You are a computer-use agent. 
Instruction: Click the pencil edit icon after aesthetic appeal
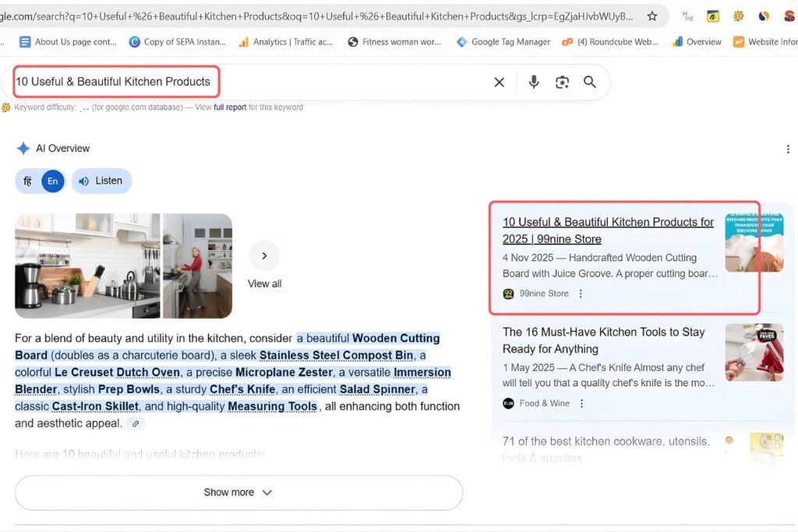pyautogui.click(x=136, y=423)
